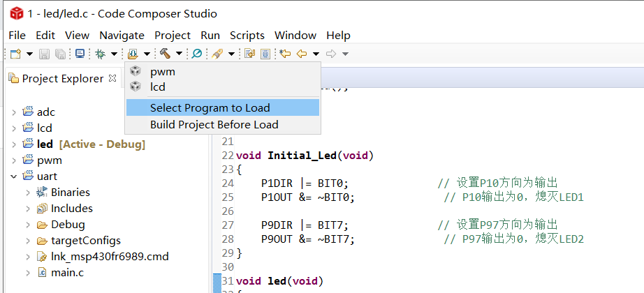Open the View menu
Image resolution: width=644 pixels, height=293 pixels.
[78, 36]
